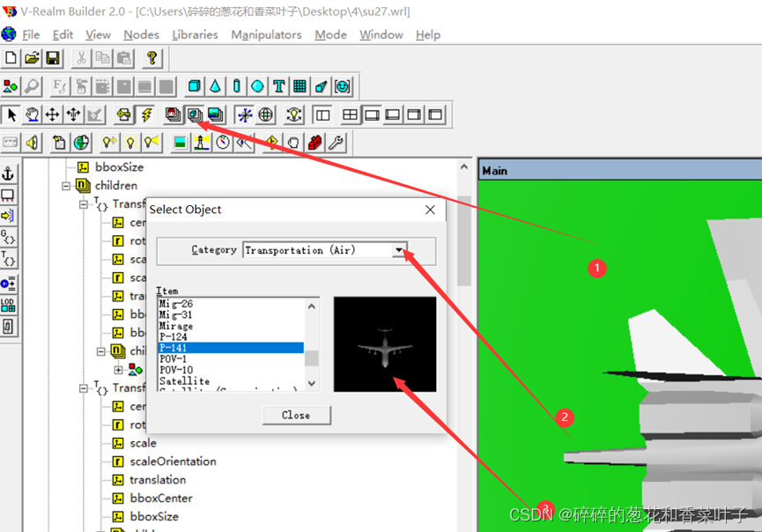Screen dimensions: 762x532
Task: Insert a Shape node (red-green shapes icon)
Action: (x=11, y=86)
